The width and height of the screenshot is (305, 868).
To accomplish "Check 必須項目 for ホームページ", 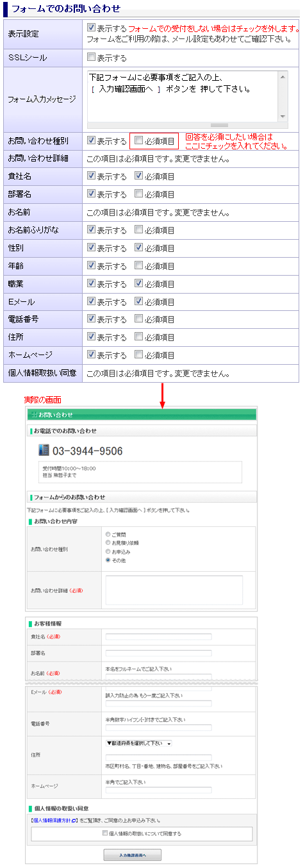I will pyautogui.click(x=138, y=355).
